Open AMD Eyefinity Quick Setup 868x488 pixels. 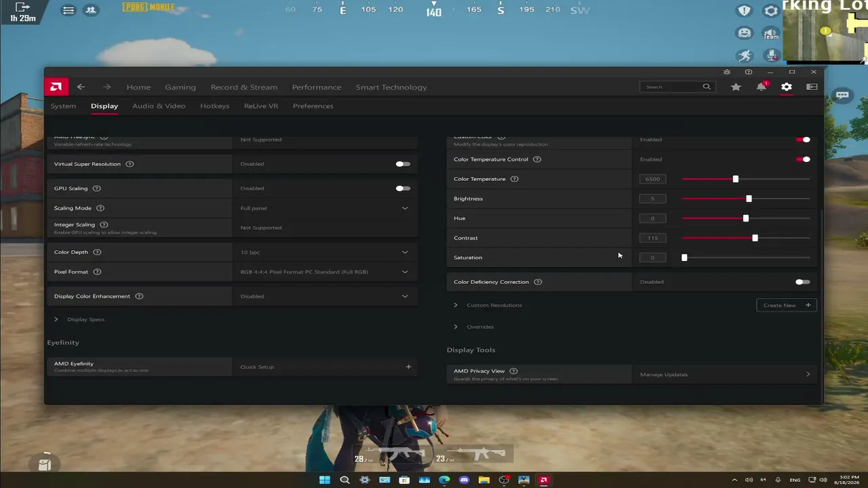coord(325,367)
